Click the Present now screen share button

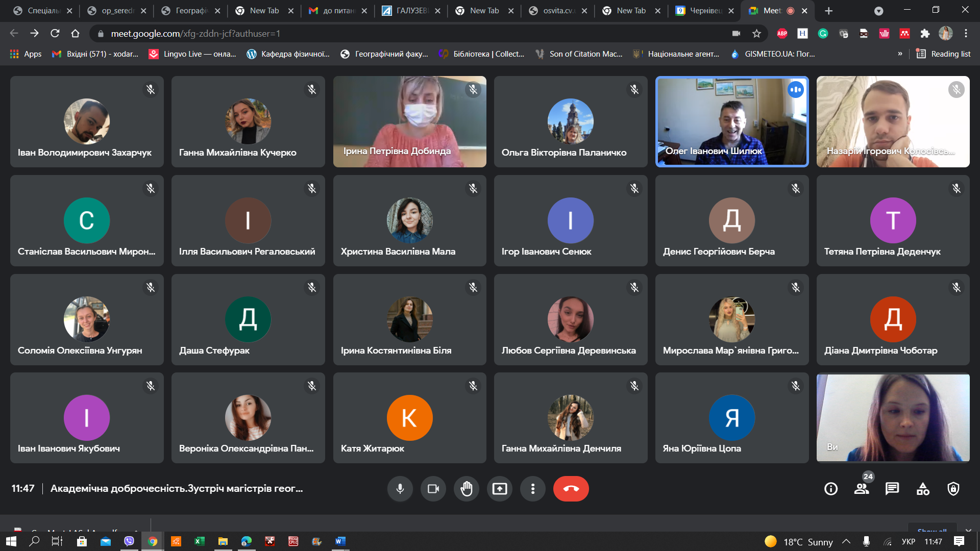pyautogui.click(x=500, y=489)
